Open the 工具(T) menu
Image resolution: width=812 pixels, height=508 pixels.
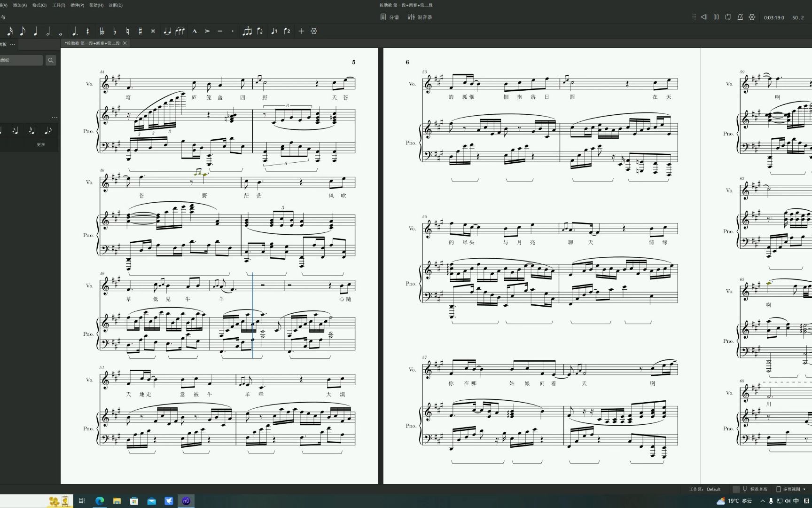[x=59, y=5]
